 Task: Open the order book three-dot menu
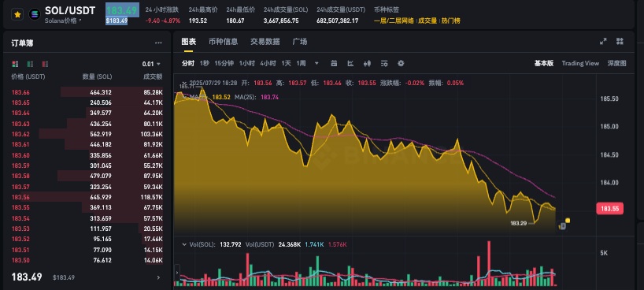tap(158, 43)
